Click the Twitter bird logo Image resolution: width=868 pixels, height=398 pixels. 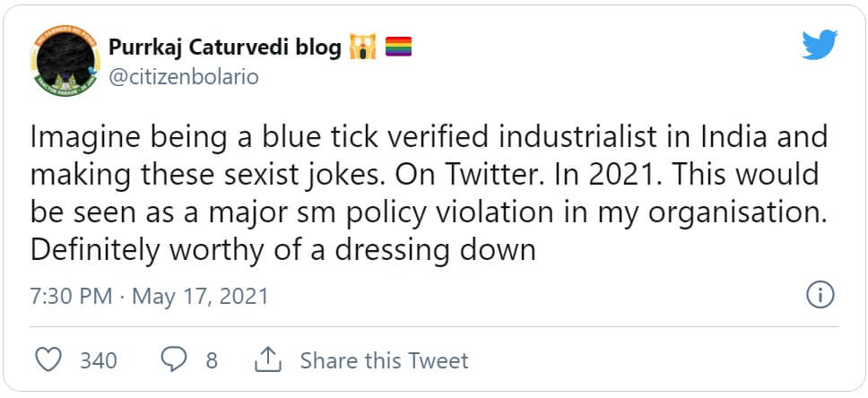[x=819, y=46]
